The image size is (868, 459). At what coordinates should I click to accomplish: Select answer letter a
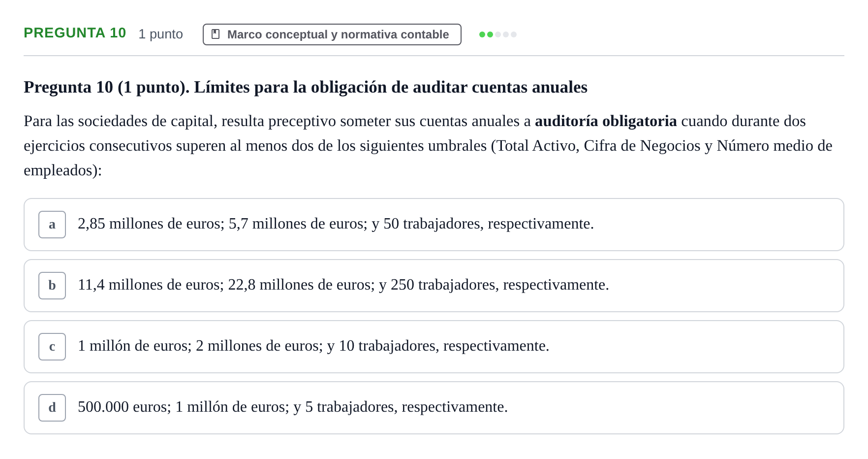(x=52, y=225)
